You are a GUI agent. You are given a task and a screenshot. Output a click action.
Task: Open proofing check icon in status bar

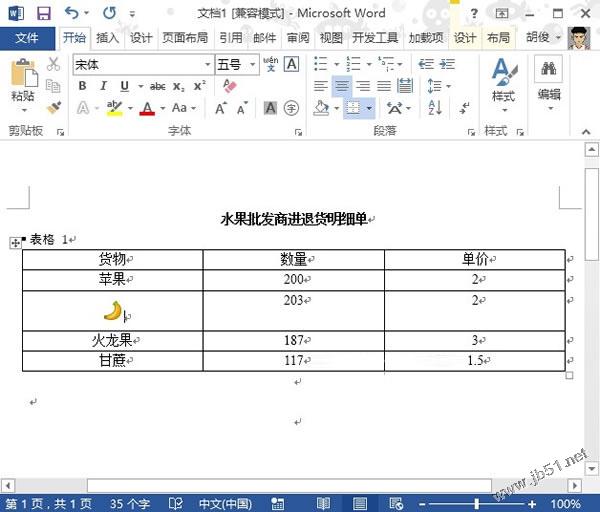(175, 504)
